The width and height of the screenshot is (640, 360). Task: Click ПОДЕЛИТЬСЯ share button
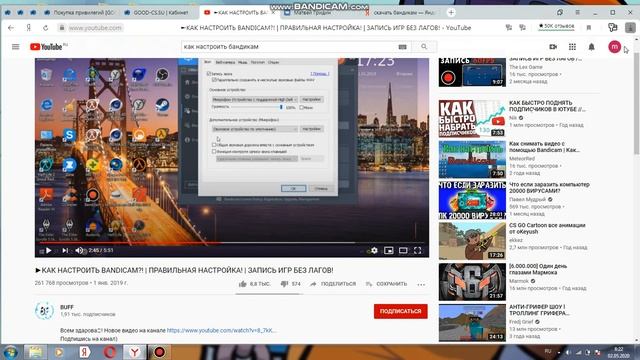coord(333,284)
